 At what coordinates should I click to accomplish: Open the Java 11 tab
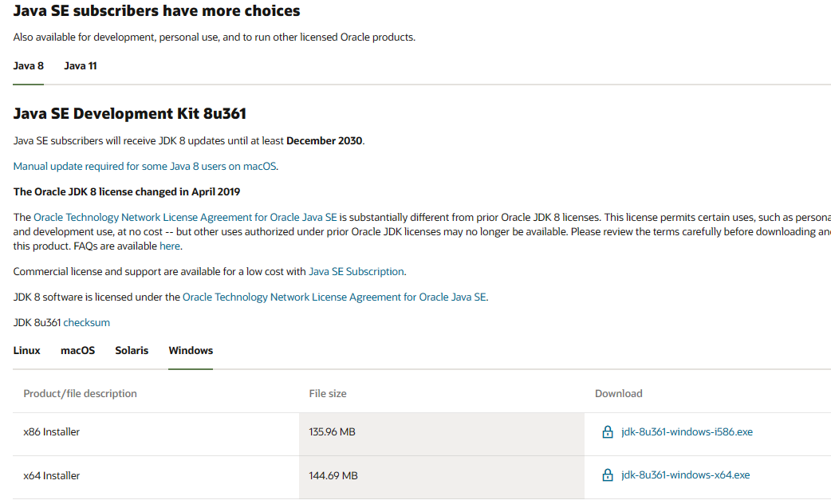coord(81,66)
